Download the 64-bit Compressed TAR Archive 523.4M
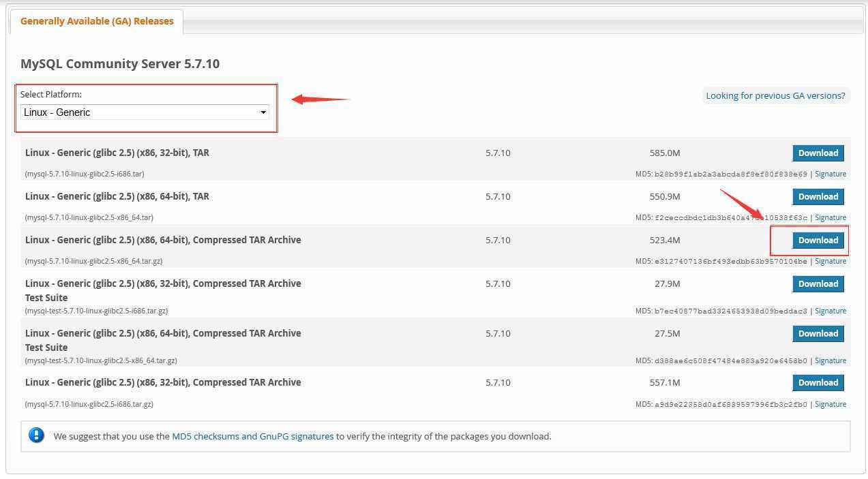The height and width of the screenshot is (479, 868). [x=818, y=241]
